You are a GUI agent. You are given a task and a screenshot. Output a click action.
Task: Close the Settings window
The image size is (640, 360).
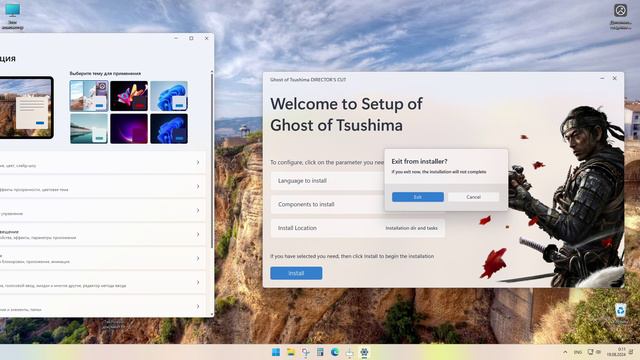[207, 38]
